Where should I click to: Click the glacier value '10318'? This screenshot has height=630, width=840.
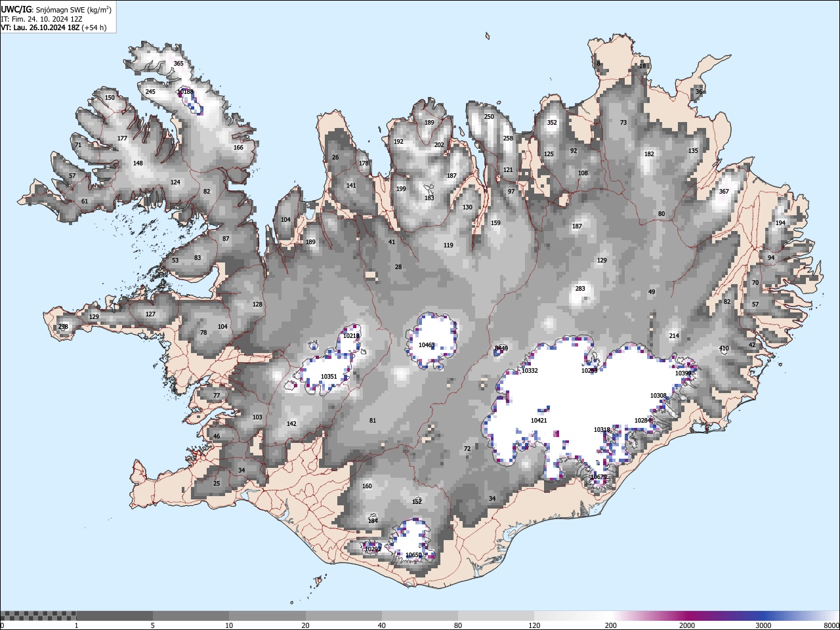pos(602,430)
